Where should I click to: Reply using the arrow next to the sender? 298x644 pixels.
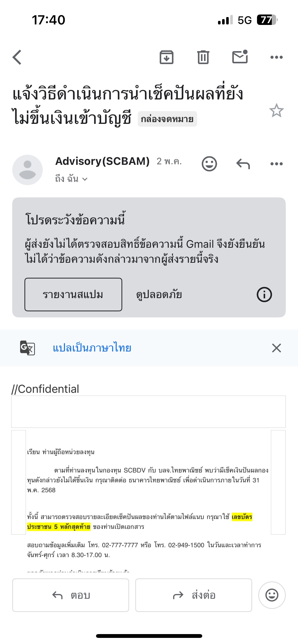coord(243,164)
